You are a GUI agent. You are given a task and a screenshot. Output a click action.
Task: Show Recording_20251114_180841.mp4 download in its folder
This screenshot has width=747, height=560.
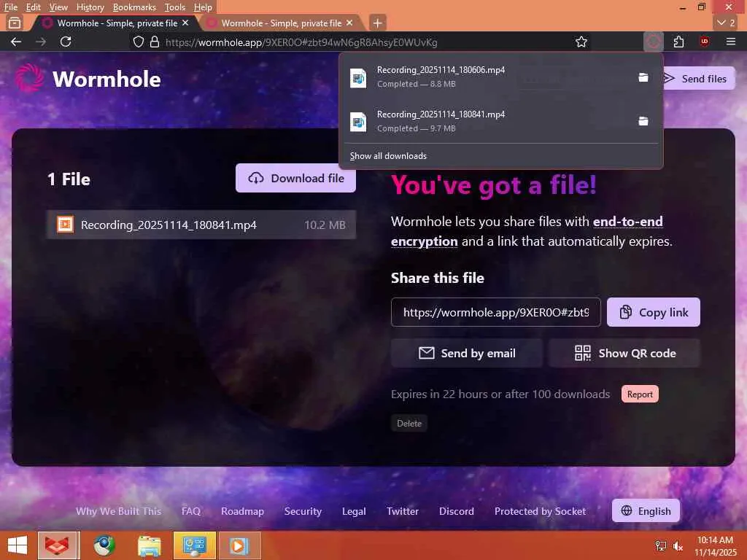pos(643,122)
